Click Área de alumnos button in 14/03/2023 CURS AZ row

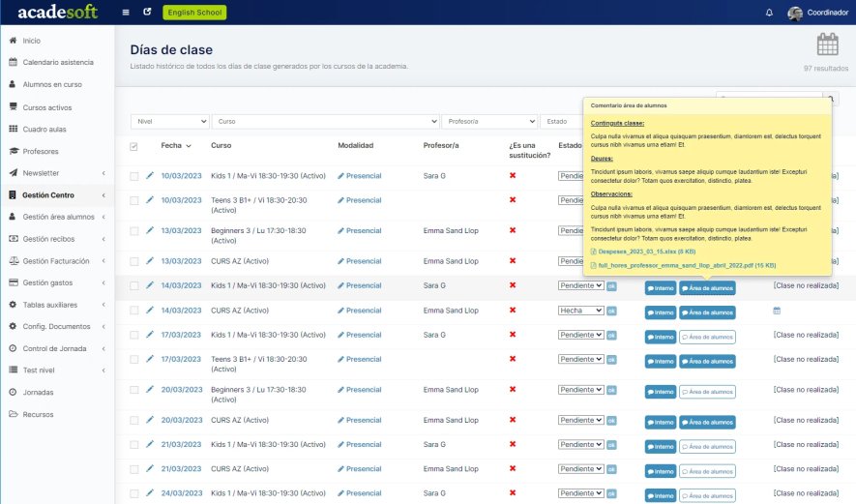[x=707, y=312]
